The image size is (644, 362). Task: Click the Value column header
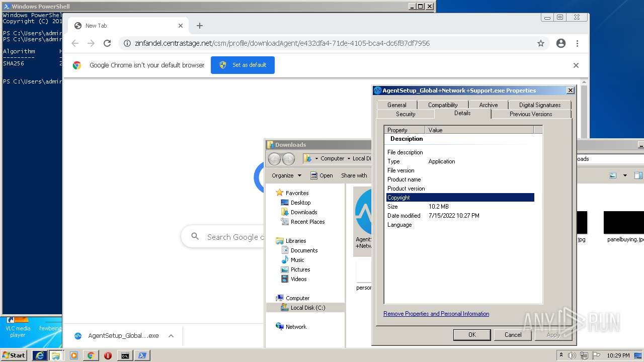tap(479, 130)
